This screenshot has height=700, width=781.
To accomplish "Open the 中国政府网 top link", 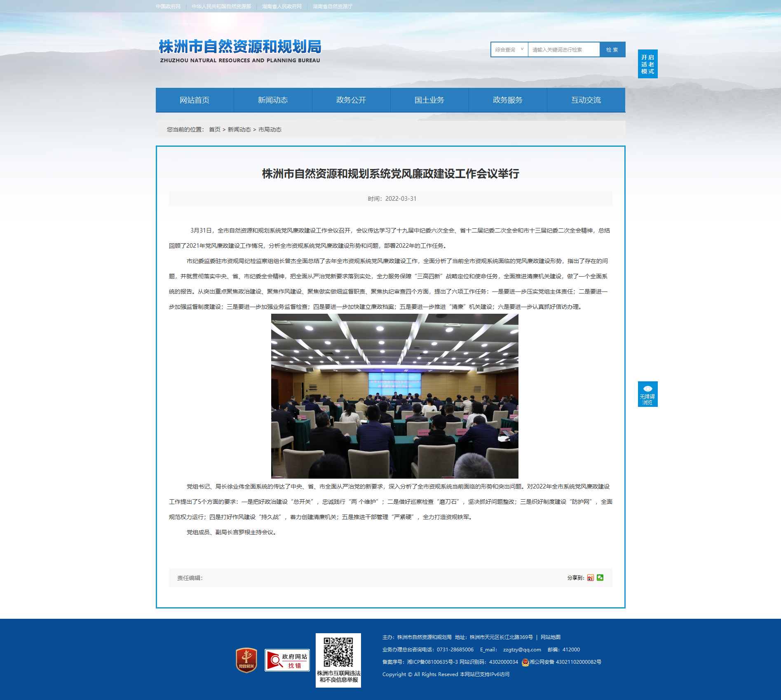I will [168, 6].
